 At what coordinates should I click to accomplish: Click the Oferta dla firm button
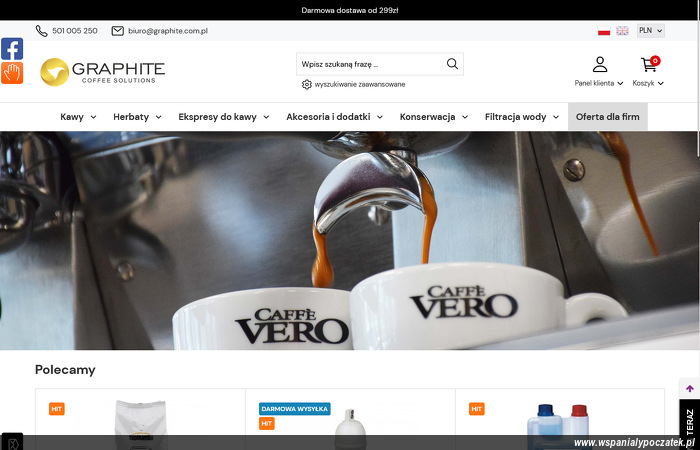click(608, 117)
